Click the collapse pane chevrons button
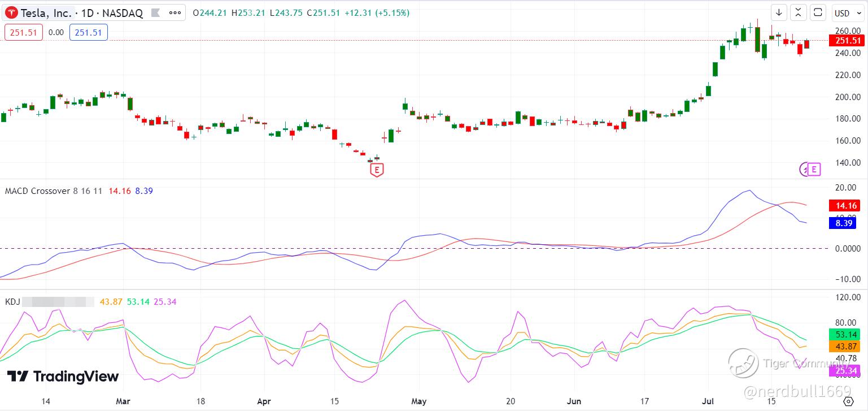 (x=798, y=12)
